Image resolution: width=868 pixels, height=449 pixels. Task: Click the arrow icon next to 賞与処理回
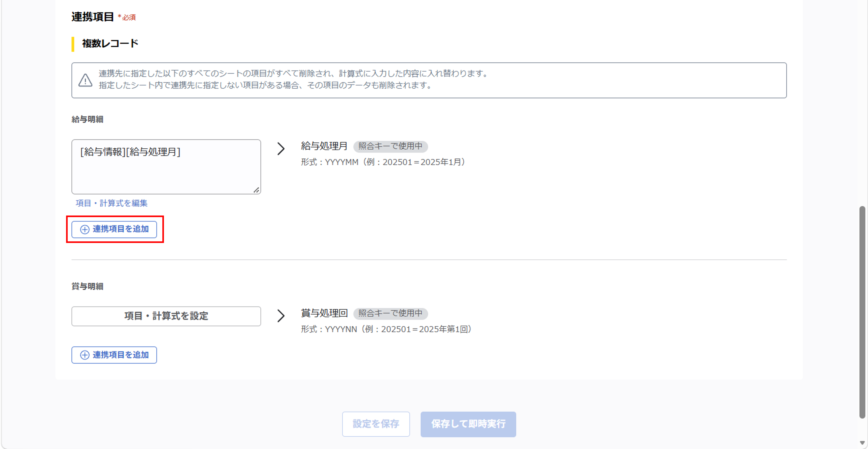coord(281,316)
